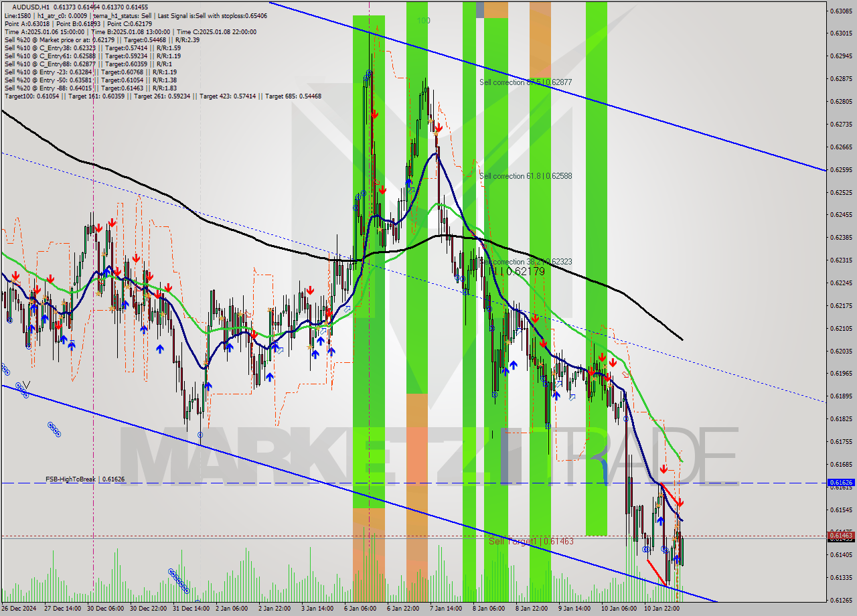Click the 0.63015 price scale value
Image resolution: width=857 pixels, height=616 pixels.
coord(841,33)
